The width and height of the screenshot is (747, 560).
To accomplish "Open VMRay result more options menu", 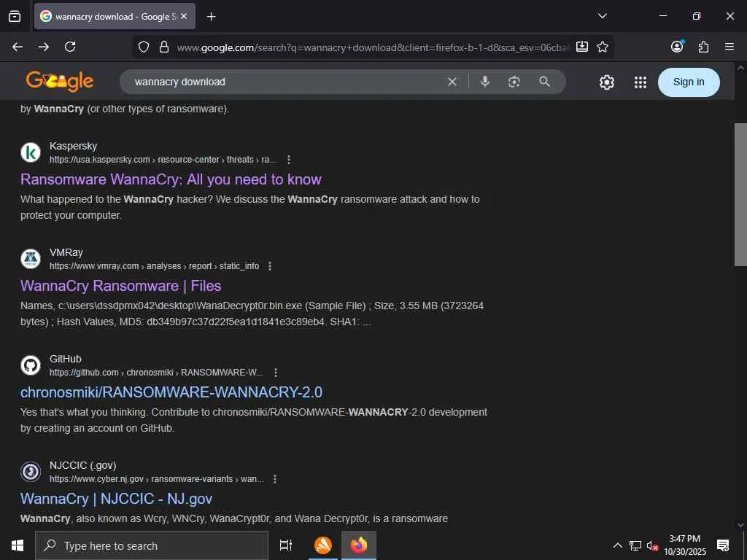I will (270, 266).
